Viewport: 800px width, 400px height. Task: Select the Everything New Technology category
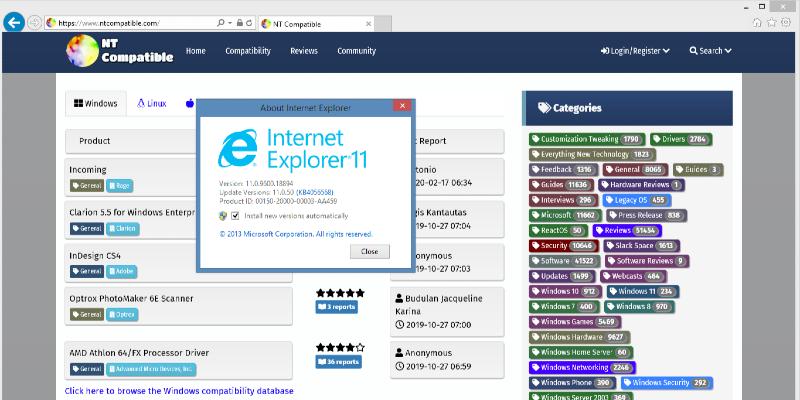pos(592,154)
